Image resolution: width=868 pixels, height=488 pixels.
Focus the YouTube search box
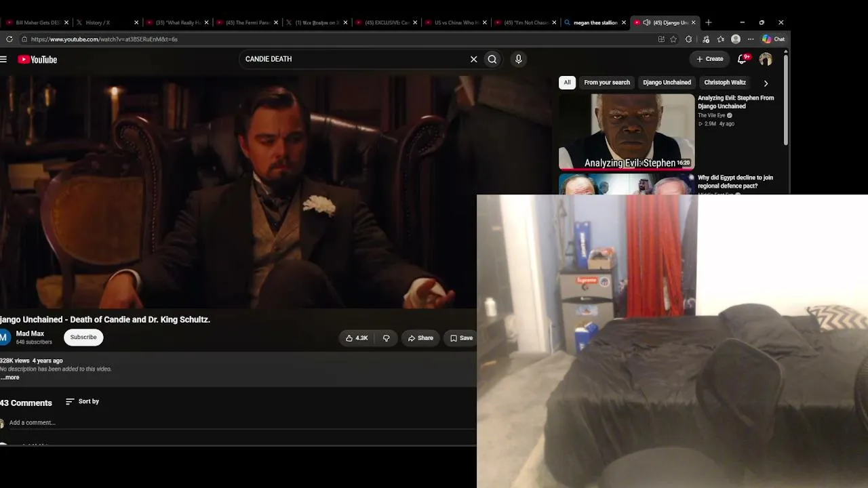tap(355, 60)
